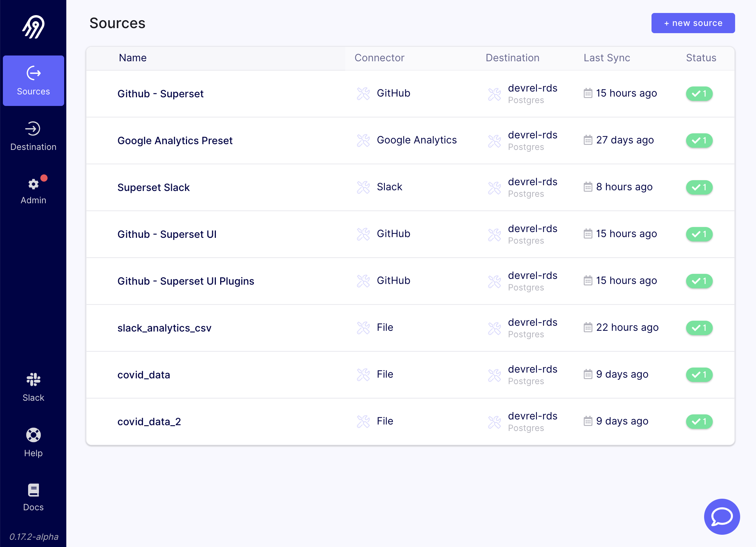Open the Github - Superset source
Screen dimensions: 756x547
tap(160, 94)
